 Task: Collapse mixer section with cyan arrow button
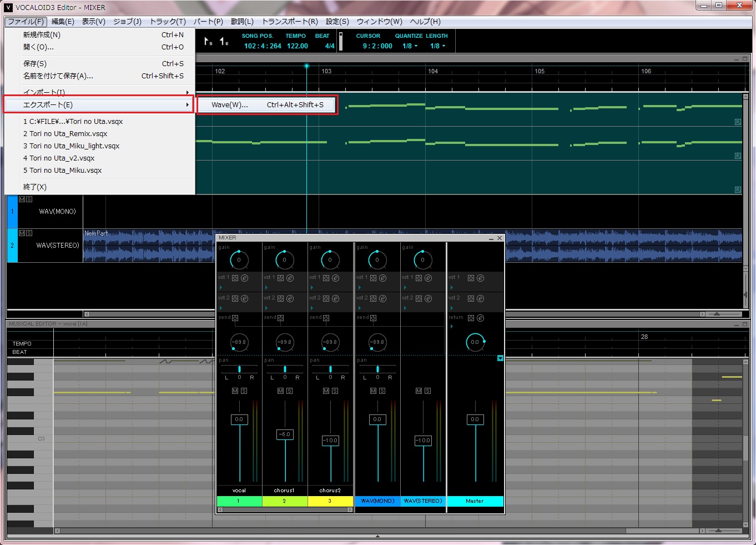pyautogui.click(x=500, y=358)
